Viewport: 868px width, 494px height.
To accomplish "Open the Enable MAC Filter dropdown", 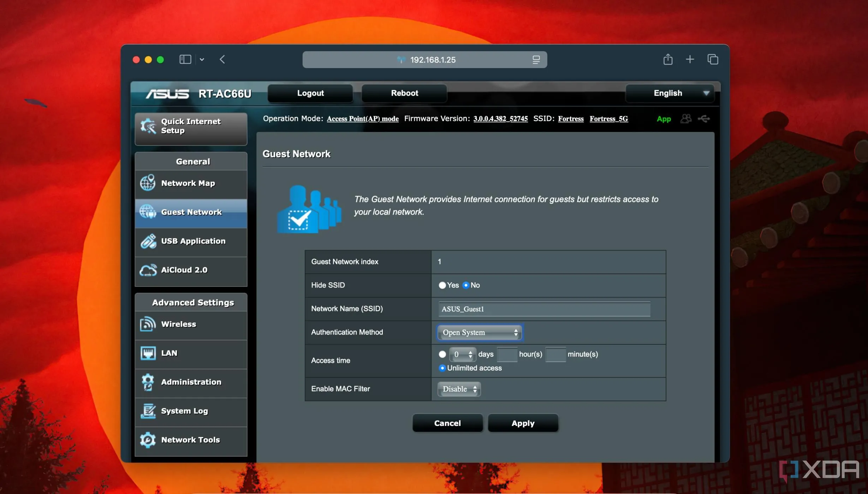I will 459,389.
